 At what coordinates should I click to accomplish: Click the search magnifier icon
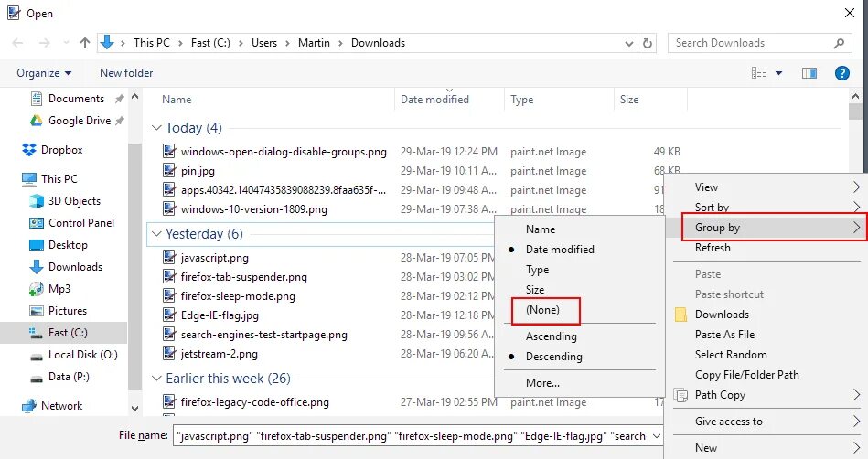(x=840, y=43)
